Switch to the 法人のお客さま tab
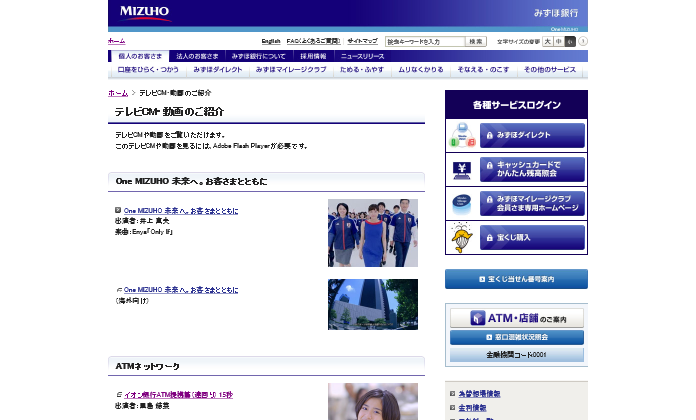 pos(197,56)
